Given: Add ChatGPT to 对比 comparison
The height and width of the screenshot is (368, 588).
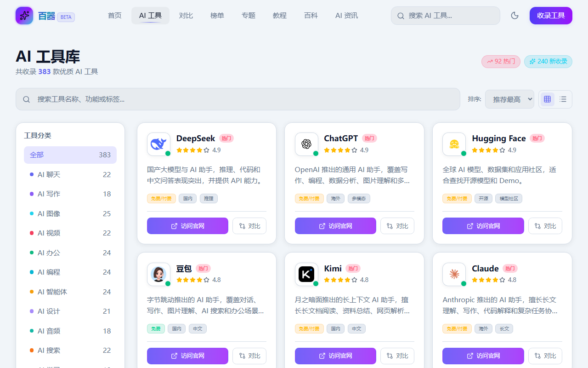Looking at the screenshot, I should coord(397,226).
